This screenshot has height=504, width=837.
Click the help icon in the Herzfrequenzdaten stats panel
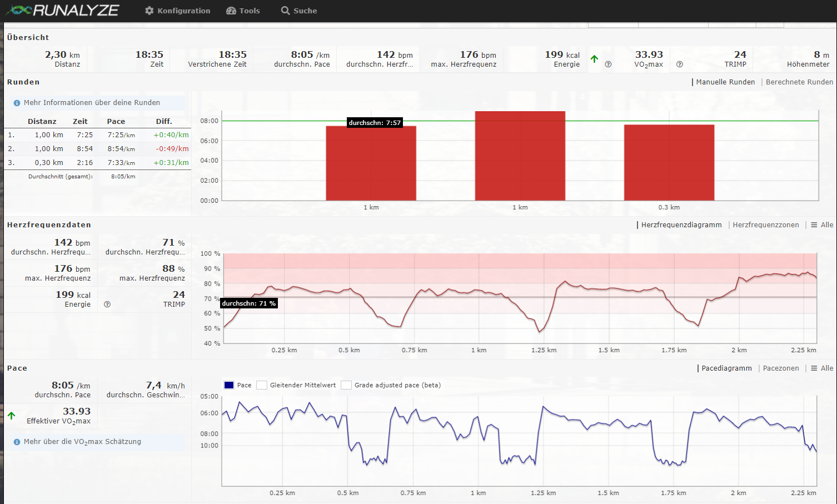click(x=107, y=305)
